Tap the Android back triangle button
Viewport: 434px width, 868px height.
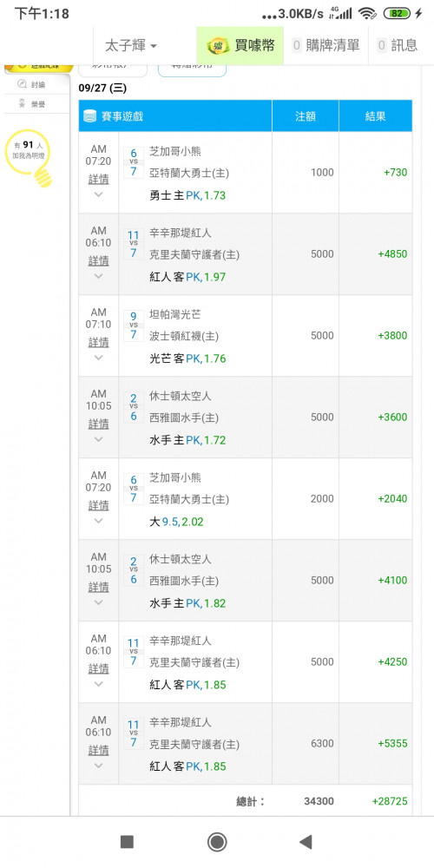coord(306,842)
